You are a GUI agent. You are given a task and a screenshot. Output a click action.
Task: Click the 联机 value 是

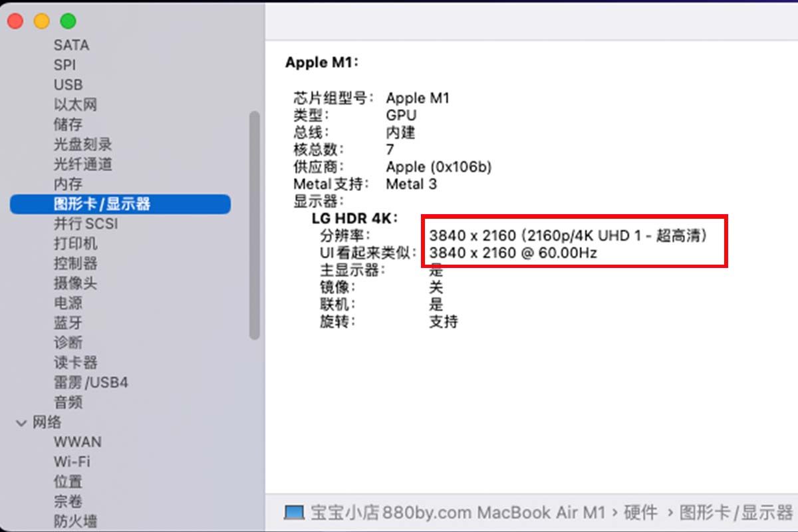click(436, 305)
